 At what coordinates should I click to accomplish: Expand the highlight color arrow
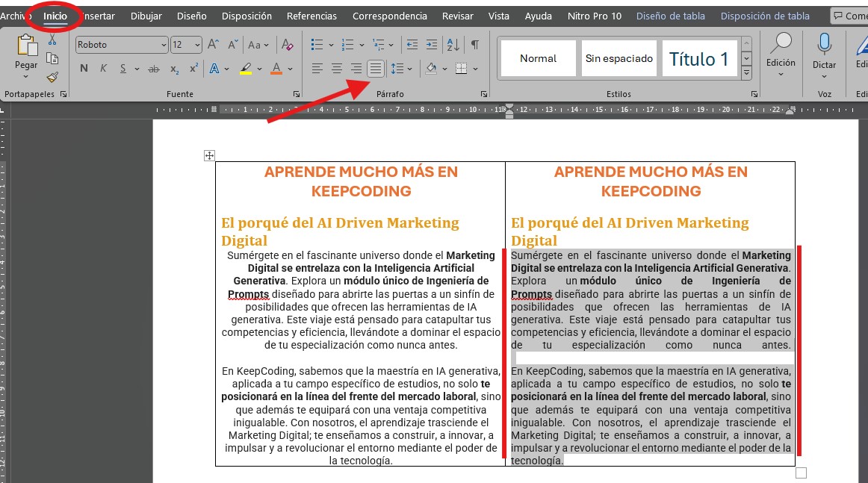pos(259,69)
